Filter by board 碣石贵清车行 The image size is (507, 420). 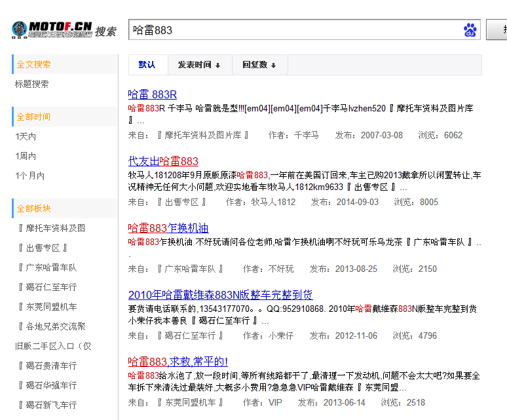[x=48, y=366]
